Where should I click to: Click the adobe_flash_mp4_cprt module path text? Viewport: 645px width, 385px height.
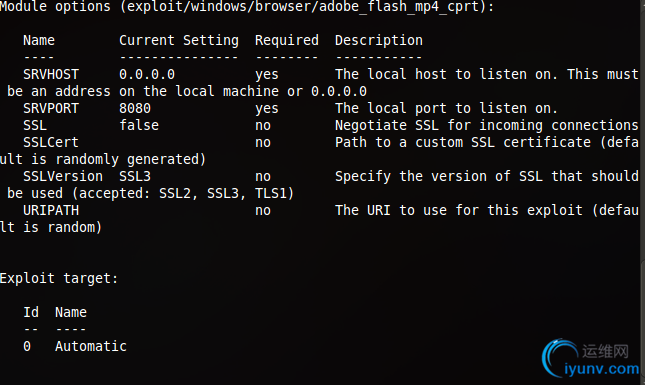click(x=399, y=7)
